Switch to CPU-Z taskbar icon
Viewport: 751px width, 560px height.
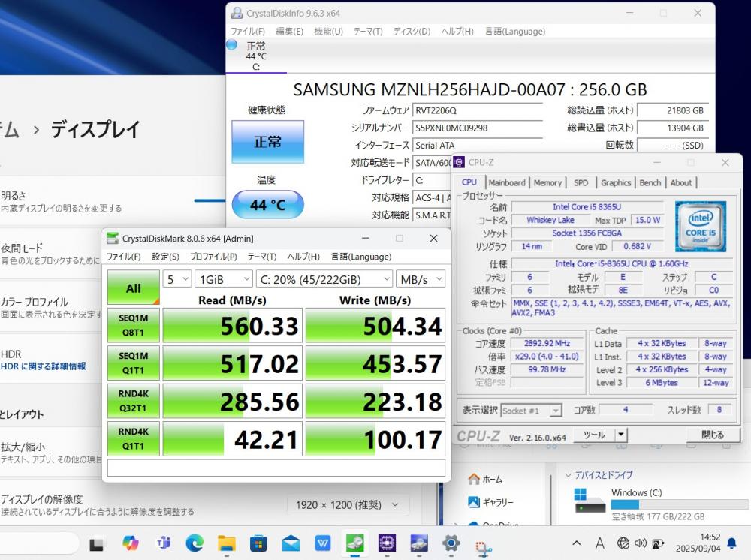click(x=387, y=543)
